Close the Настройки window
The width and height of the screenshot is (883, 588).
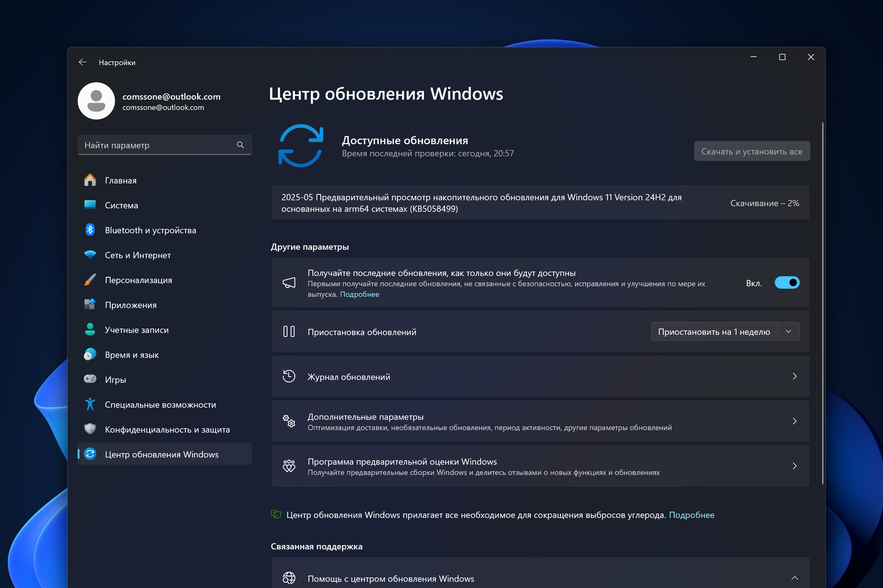(x=811, y=57)
